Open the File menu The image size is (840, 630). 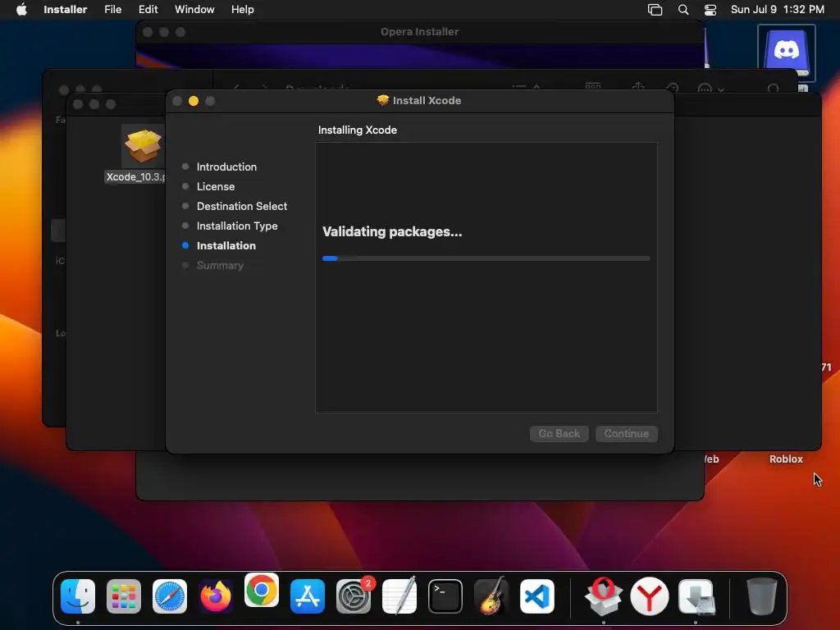(113, 9)
